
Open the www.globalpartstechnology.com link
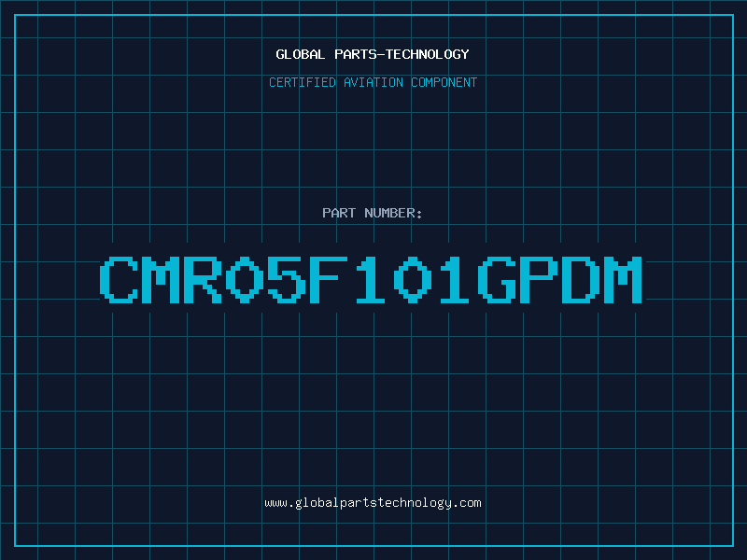373,503
